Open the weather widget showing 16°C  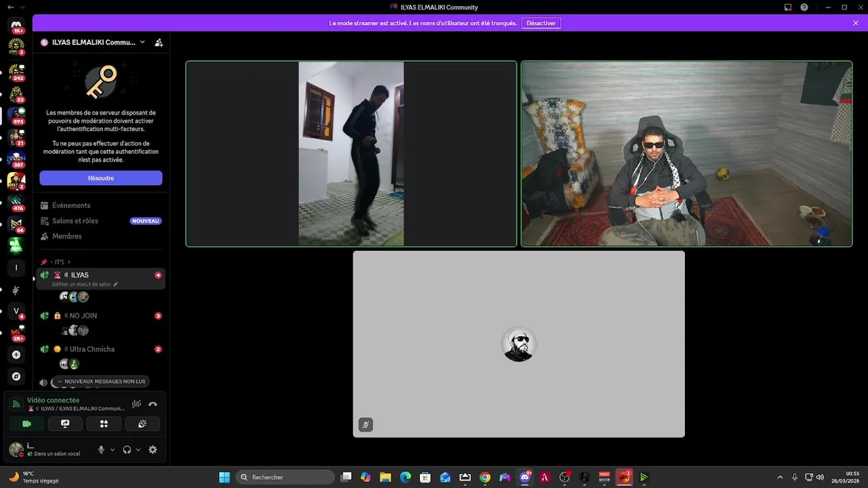coord(34,477)
